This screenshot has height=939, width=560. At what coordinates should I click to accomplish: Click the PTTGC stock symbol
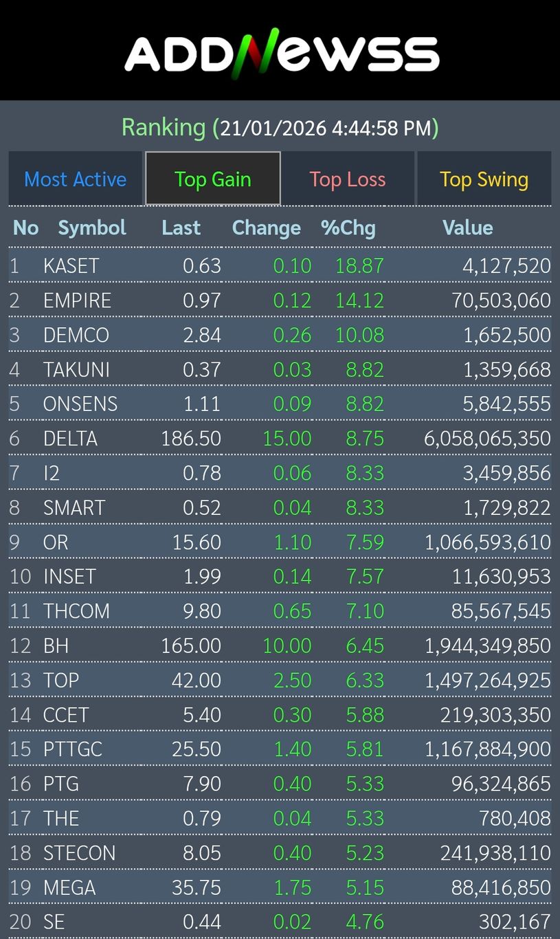point(73,749)
